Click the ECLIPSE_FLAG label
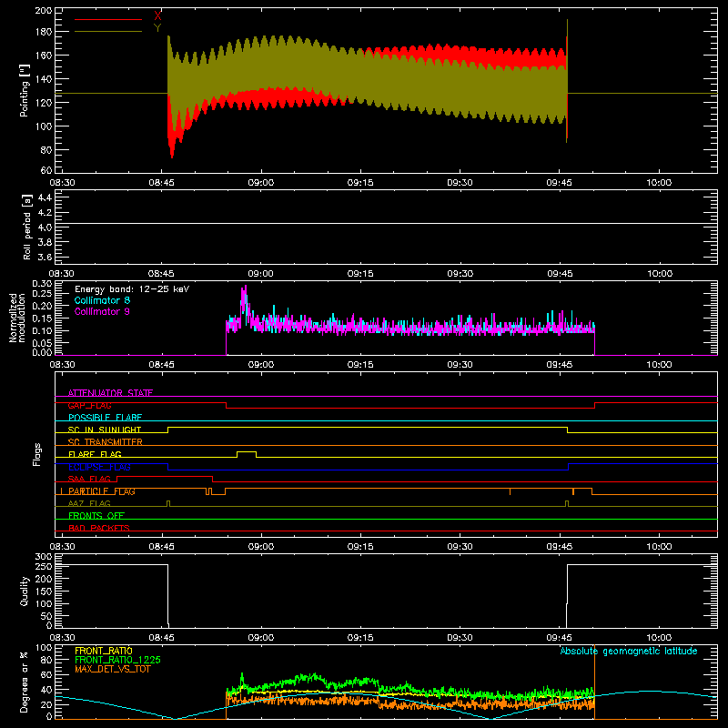 click(x=99, y=467)
